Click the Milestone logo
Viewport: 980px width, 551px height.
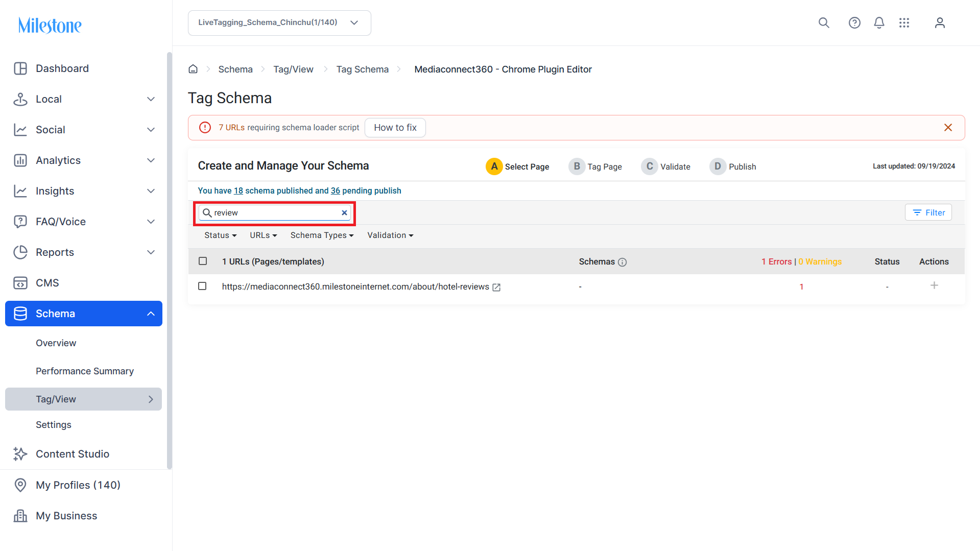[50, 25]
